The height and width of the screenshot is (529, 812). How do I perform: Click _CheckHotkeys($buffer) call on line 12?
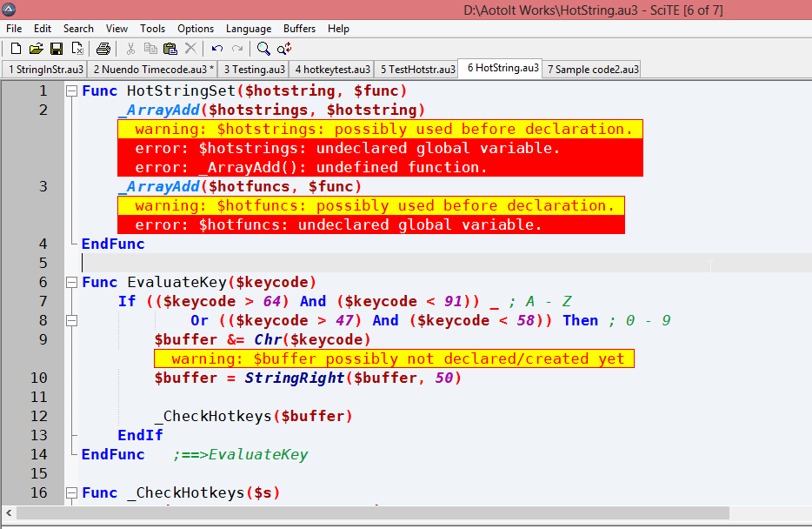[254, 417]
